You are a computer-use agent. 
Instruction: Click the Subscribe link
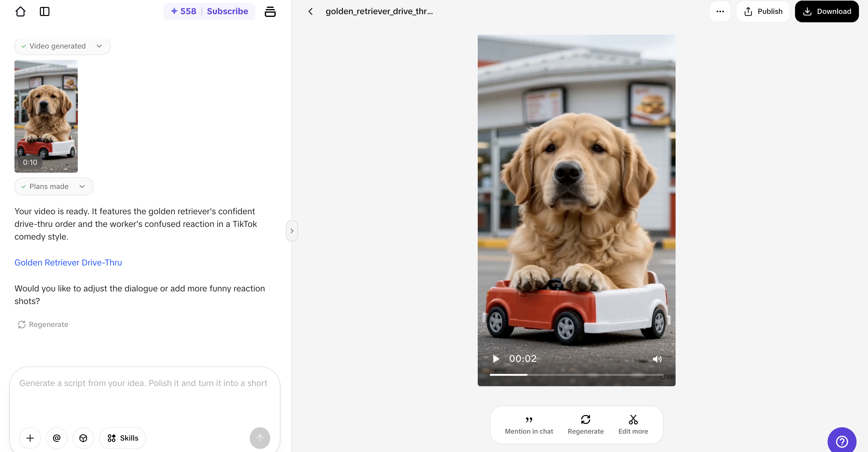click(x=227, y=11)
